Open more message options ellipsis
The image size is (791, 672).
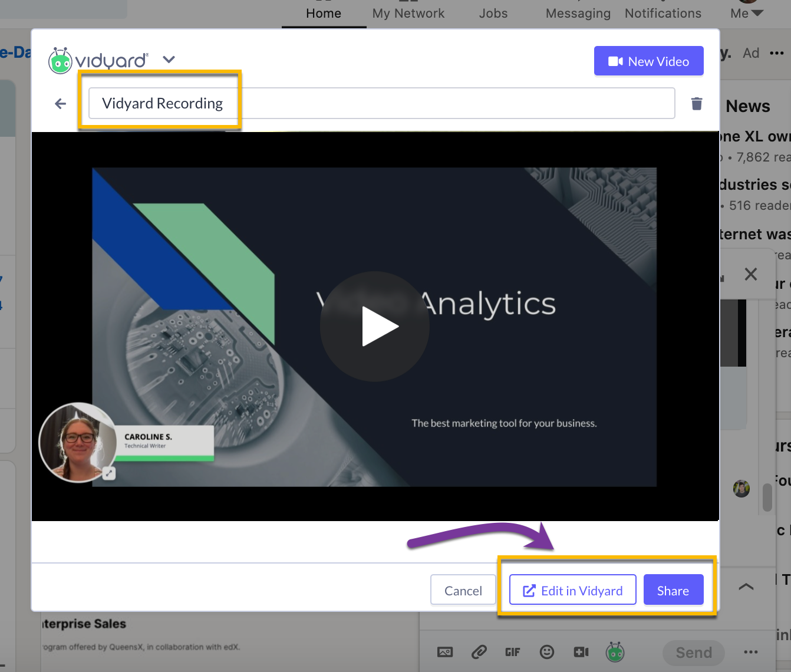pyautogui.click(x=751, y=652)
